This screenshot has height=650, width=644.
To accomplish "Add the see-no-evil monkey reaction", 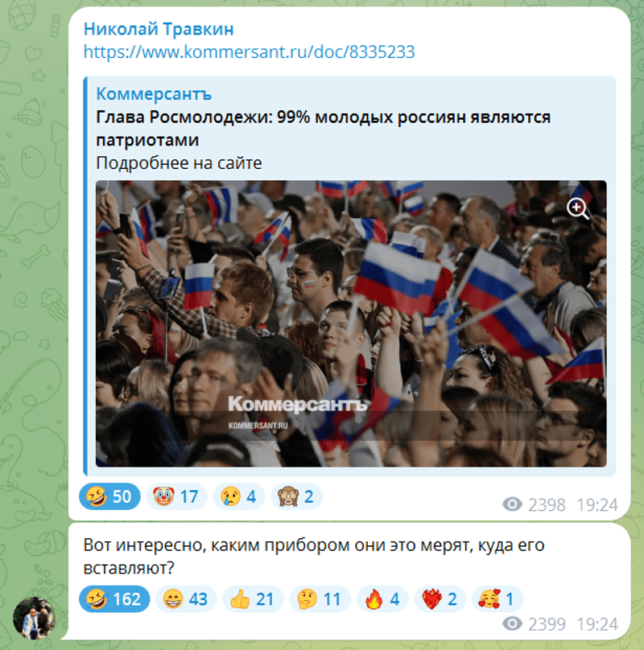I will [296, 496].
